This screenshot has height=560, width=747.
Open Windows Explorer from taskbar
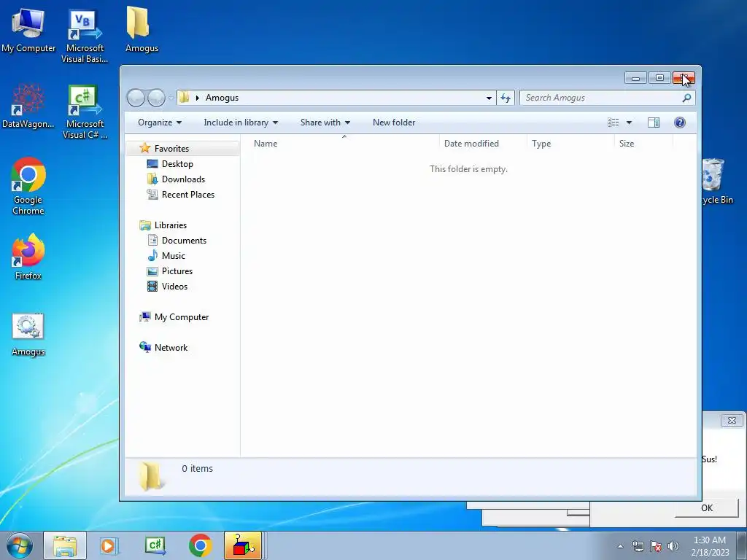[65, 545]
